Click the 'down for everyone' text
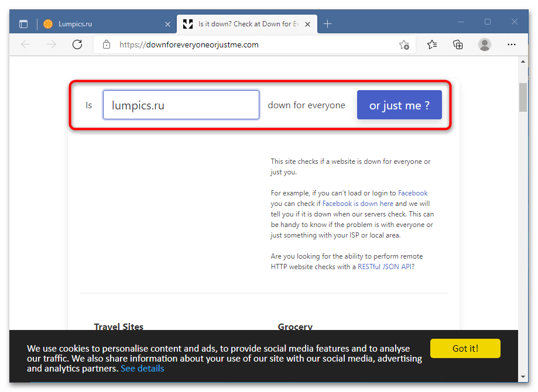 point(306,105)
